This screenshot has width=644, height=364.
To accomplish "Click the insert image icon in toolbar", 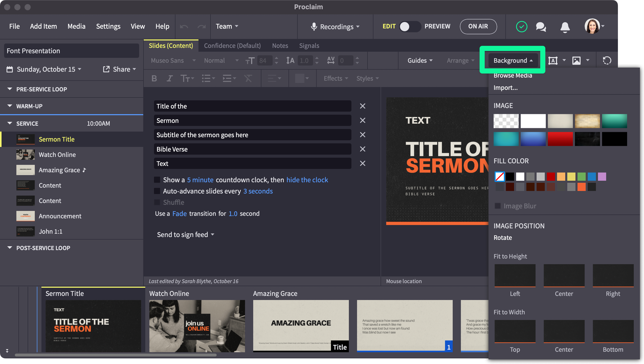I will coord(576,61).
